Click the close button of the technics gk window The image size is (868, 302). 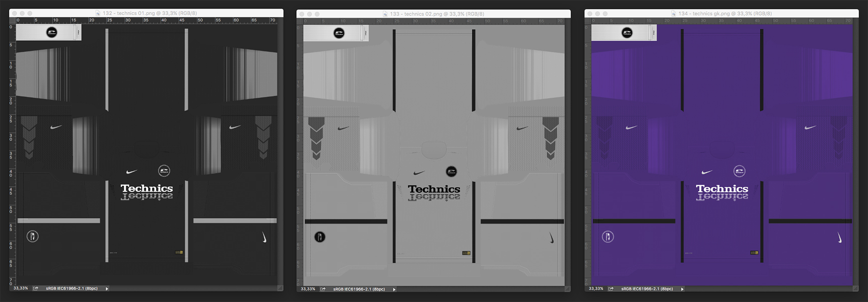pos(589,14)
